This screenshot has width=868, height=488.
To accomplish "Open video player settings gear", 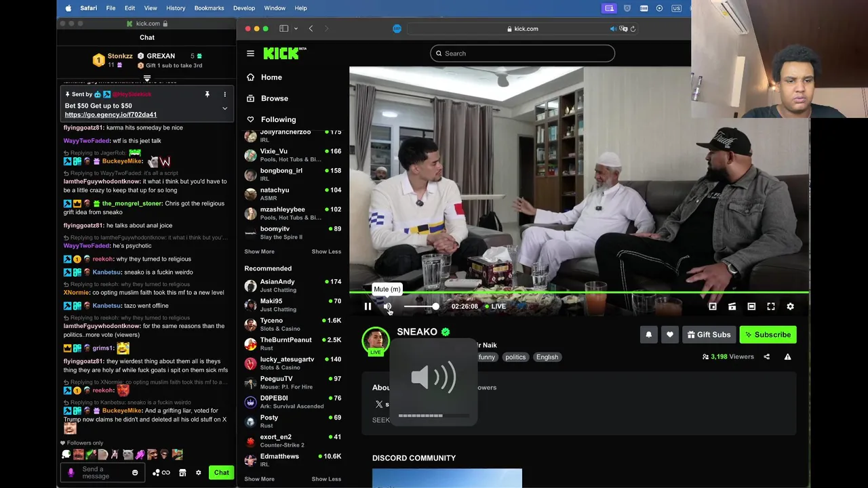I will point(790,306).
